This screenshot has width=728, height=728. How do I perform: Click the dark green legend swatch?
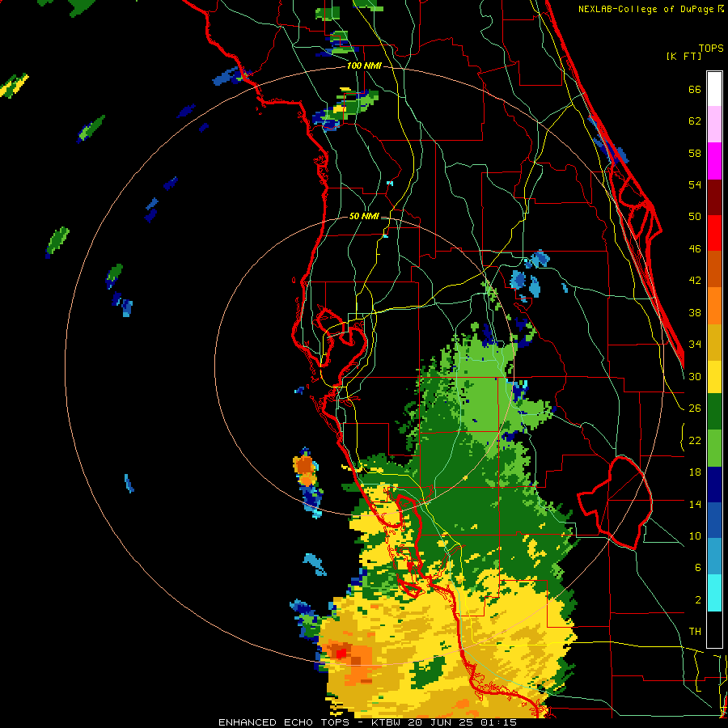click(714, 412)
